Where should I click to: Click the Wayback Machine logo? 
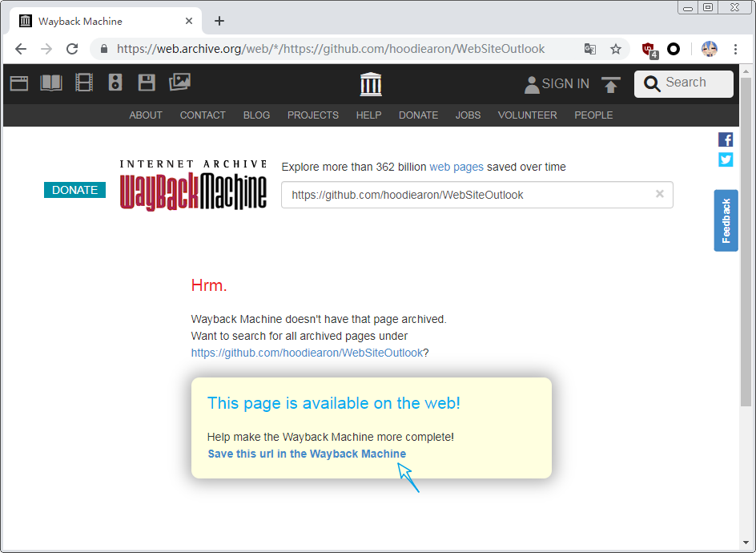[x=193, y=185]
